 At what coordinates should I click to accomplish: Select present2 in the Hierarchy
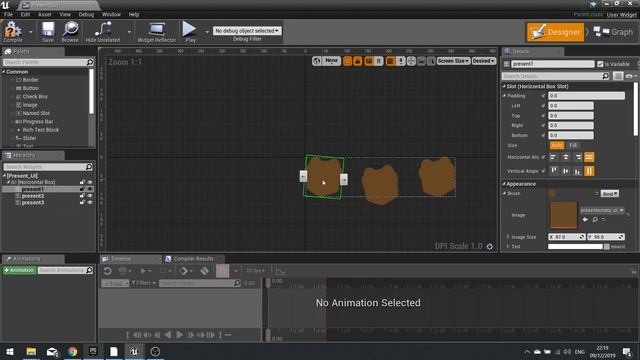pos(33,196)
